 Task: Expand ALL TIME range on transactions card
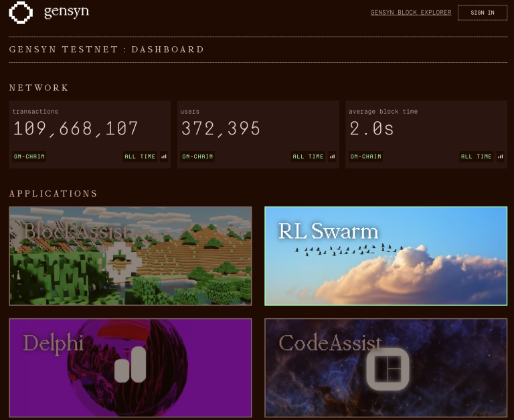coord(140,156)
